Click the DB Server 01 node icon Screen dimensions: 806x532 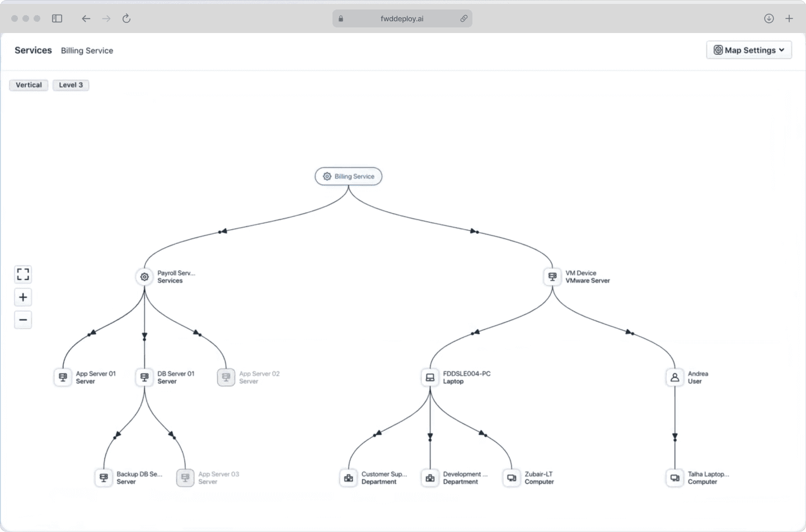pyautogui.click(x=144, y=378)
